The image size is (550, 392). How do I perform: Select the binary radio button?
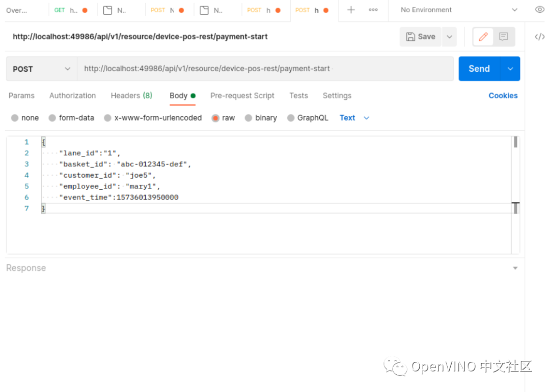pyautogui.click(x=249, y=118)
